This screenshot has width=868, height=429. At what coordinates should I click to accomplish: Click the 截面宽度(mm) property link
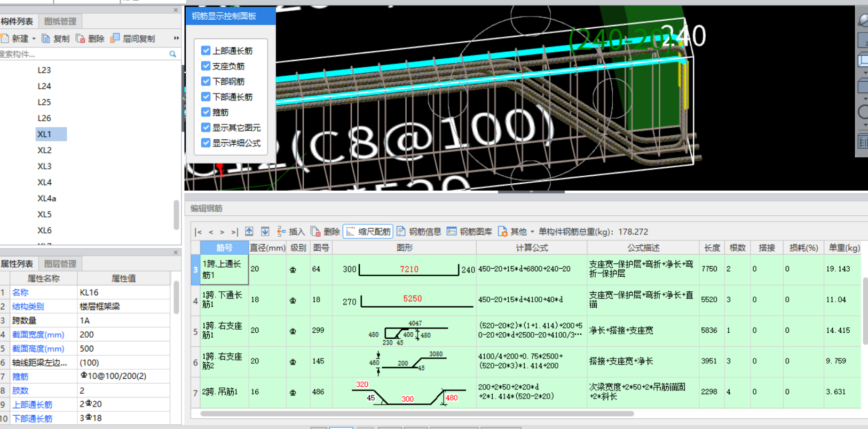click(38, 334)
